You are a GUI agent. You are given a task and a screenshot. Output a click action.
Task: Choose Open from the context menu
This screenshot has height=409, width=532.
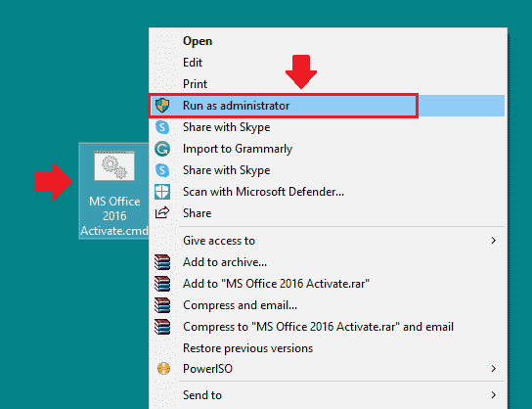(x=327, y=41)
